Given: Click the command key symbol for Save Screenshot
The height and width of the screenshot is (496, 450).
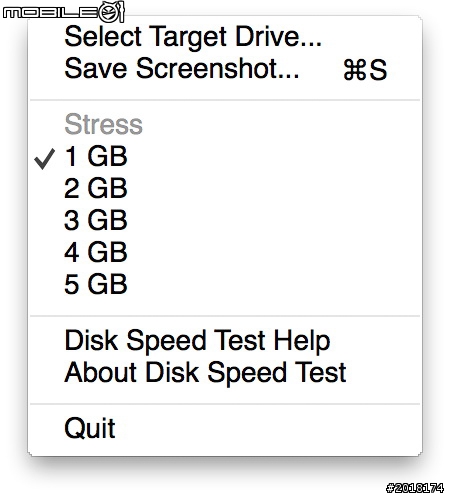Looking at the screenshot, I should pyautogui.click(x=355, y=70).
